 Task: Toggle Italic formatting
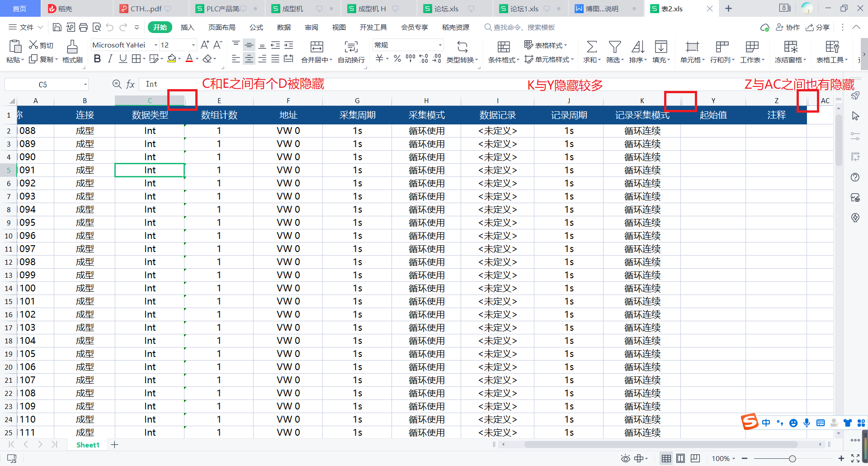click(x=110, y=59)
